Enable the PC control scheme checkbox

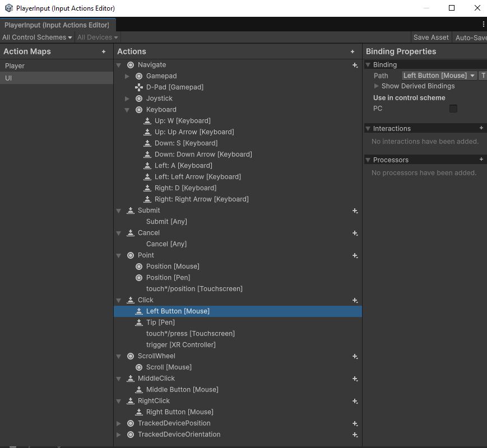(453, 109)
